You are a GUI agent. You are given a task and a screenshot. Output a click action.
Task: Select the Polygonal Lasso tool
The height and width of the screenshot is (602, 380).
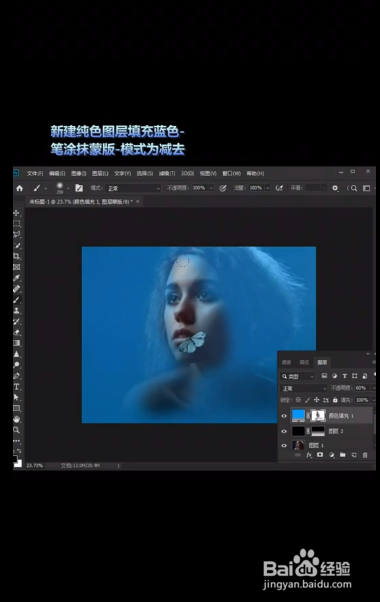coord(17,234)
